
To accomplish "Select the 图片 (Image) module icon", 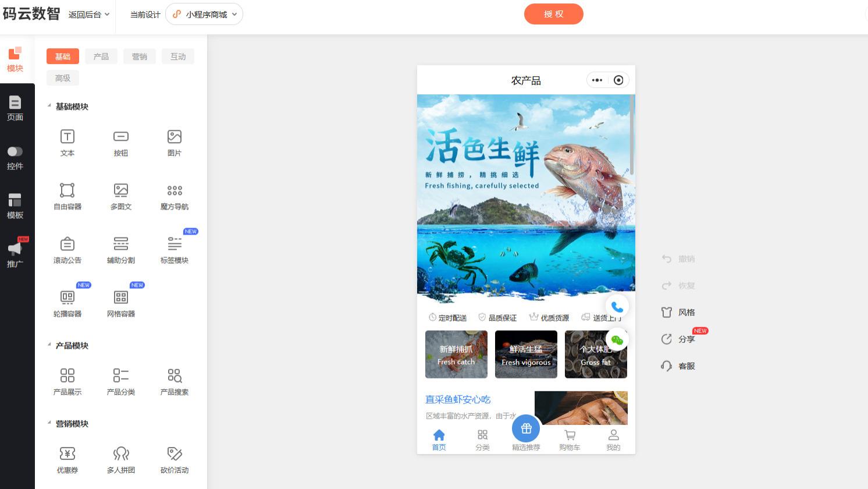I will click(175, 143).
